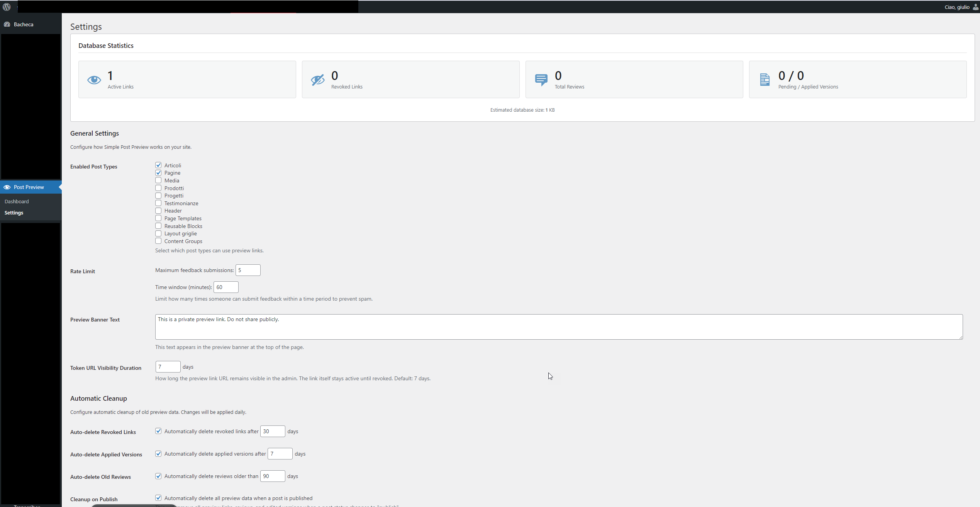Click the WordPress logo in the admin bar
980x507 pixels.
coord(7,7)
